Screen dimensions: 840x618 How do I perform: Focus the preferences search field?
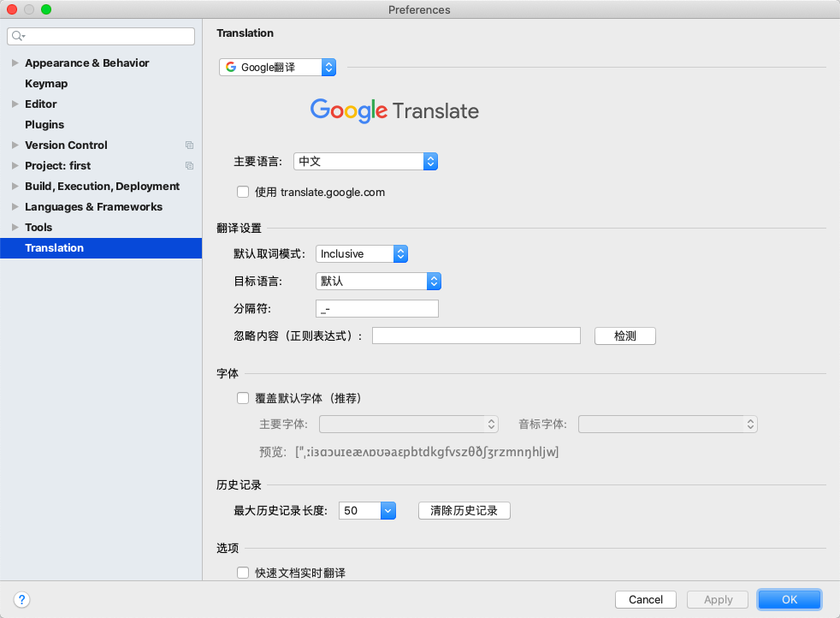101,36
